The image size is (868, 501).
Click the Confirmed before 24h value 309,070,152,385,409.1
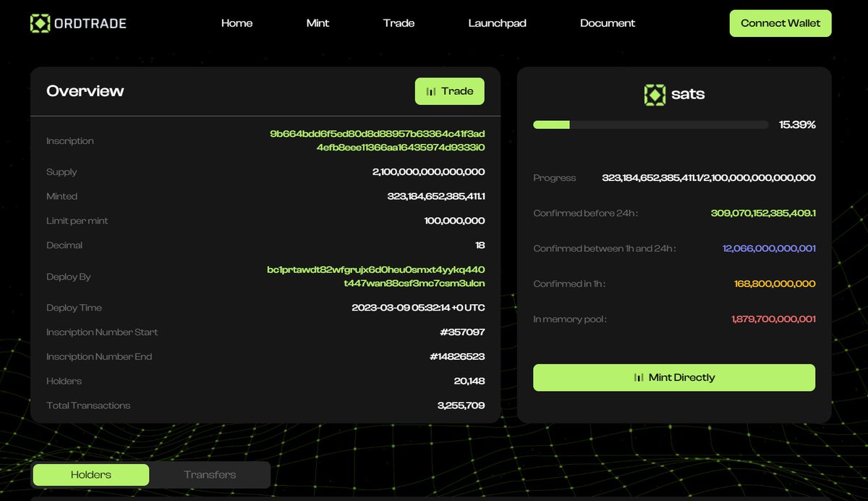pos(763,214)
